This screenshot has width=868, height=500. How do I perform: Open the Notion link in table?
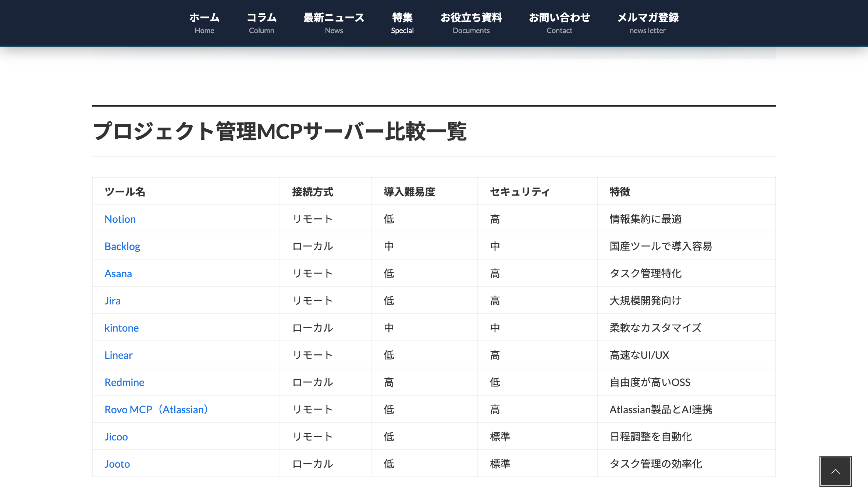point(120,219)
